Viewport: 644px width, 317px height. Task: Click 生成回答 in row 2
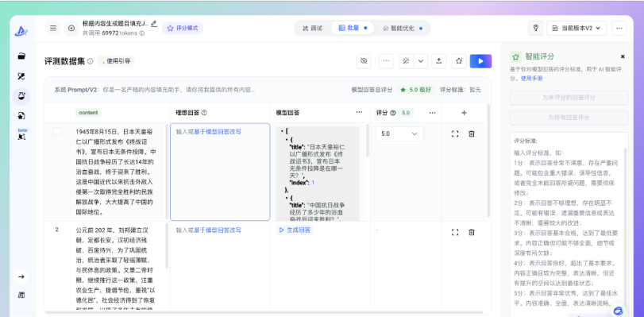pos(294,230)
